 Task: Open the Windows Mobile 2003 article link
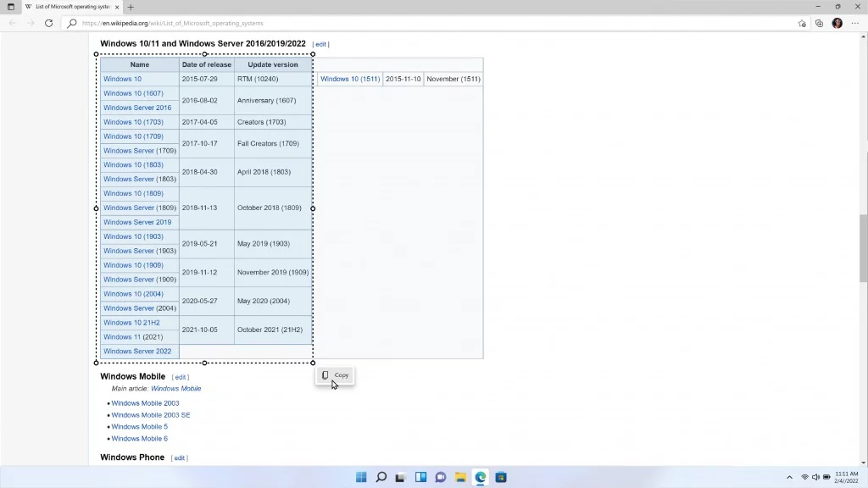(146, 402)
